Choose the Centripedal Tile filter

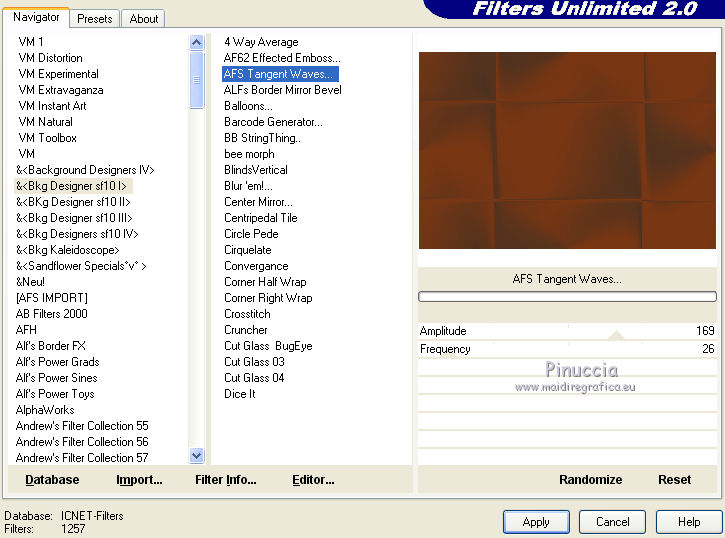261,218
